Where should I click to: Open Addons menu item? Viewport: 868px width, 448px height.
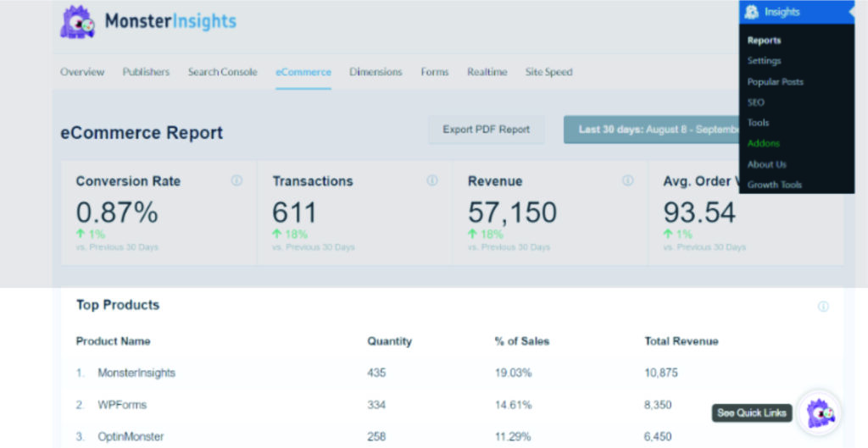[764, 143]
